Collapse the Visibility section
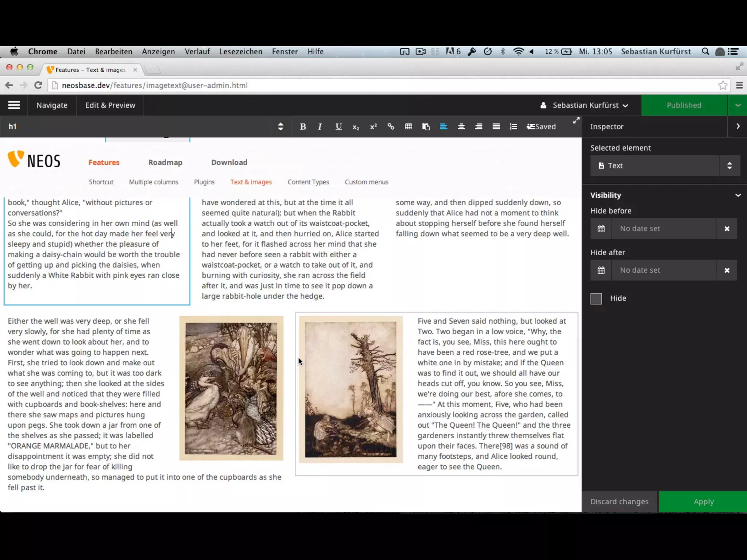The image size is (747, 560). click(738, 195)
